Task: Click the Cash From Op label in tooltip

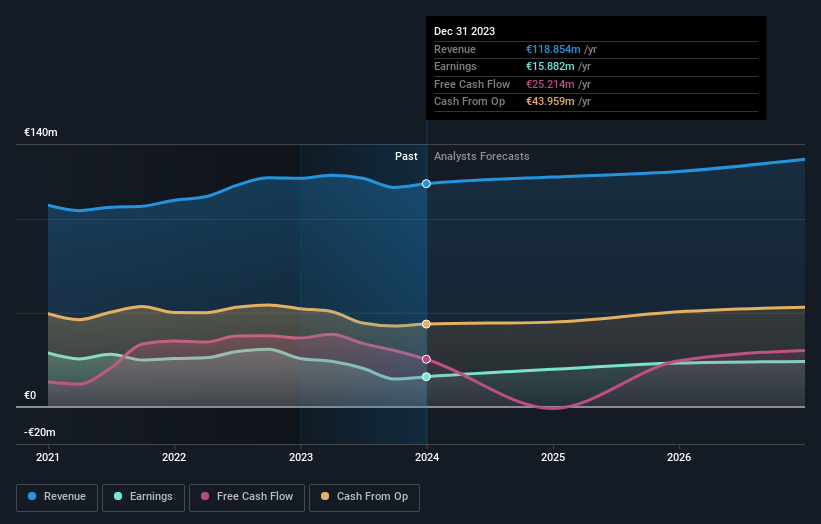Action: point(469,102)
